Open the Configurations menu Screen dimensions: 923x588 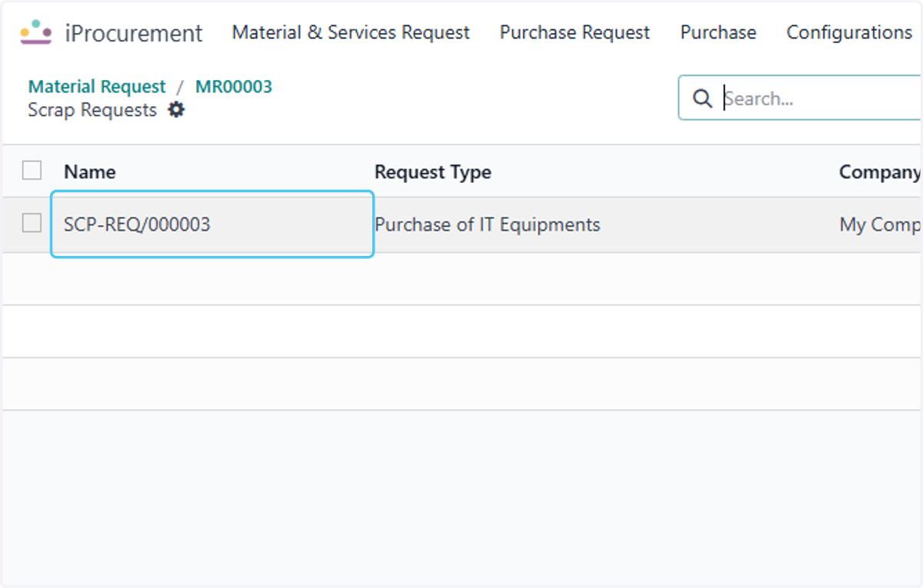pyautogui.click(x=849, y=32)
